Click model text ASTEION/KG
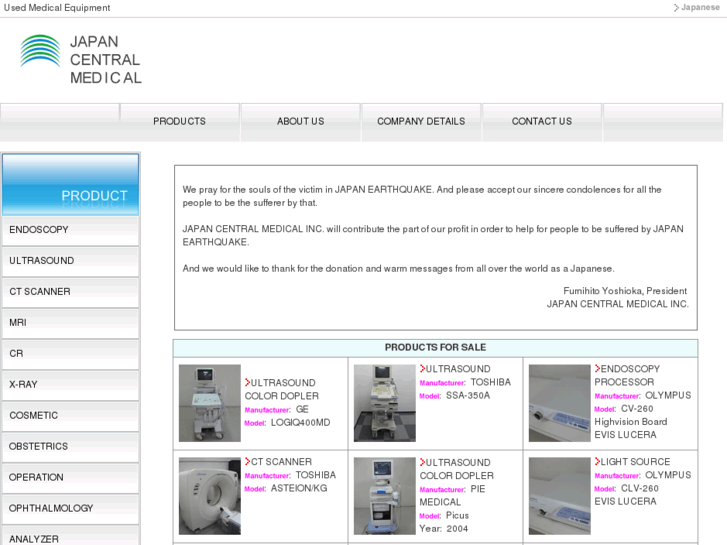The image size is (727, 545). 299,488
